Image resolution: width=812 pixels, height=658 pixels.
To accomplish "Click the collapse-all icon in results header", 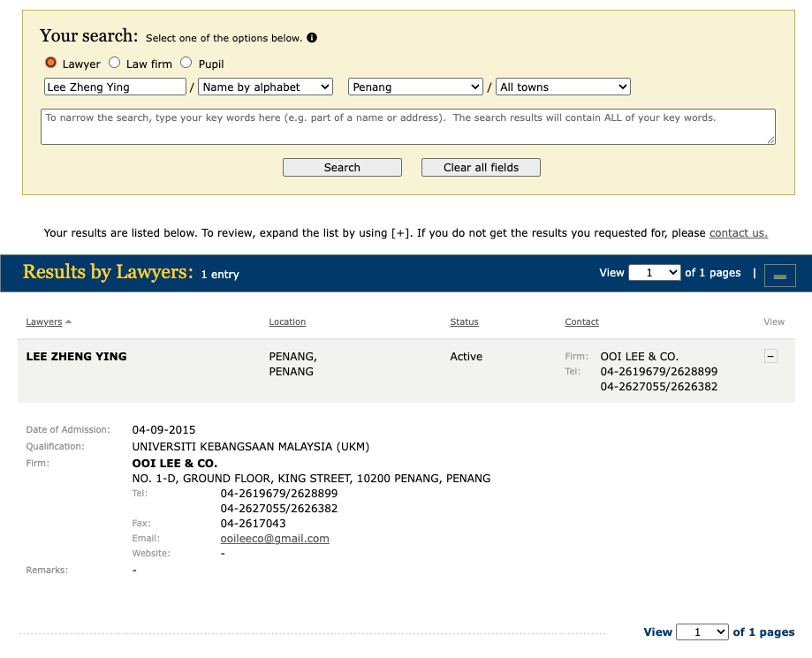I will tap(778, 275).
